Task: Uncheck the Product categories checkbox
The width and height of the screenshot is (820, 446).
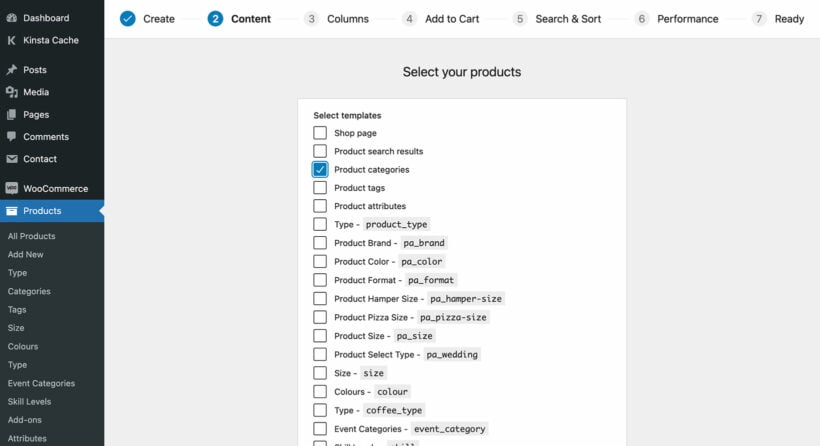Action: [320, 169]
